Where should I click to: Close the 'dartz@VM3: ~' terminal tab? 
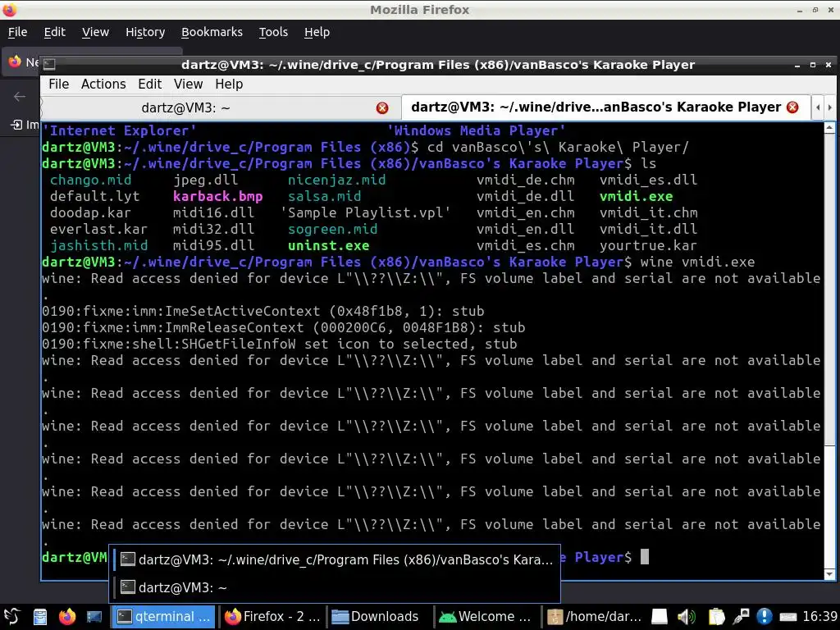tap(382, 107)
